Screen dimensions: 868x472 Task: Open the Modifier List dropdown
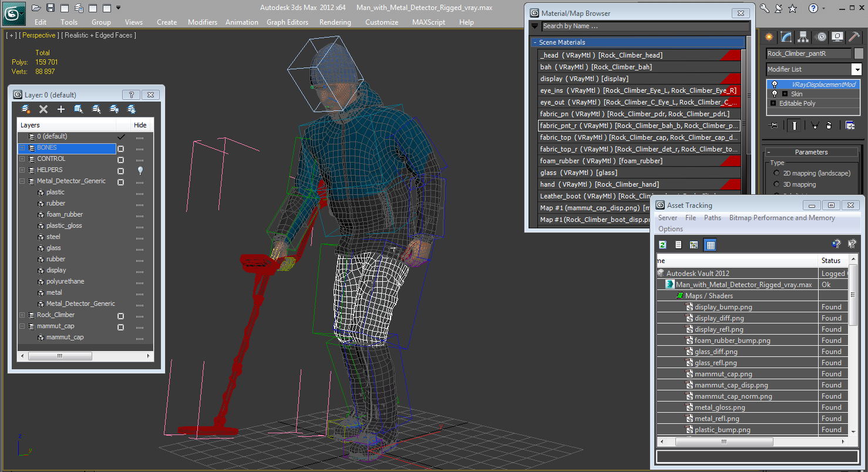857,69
